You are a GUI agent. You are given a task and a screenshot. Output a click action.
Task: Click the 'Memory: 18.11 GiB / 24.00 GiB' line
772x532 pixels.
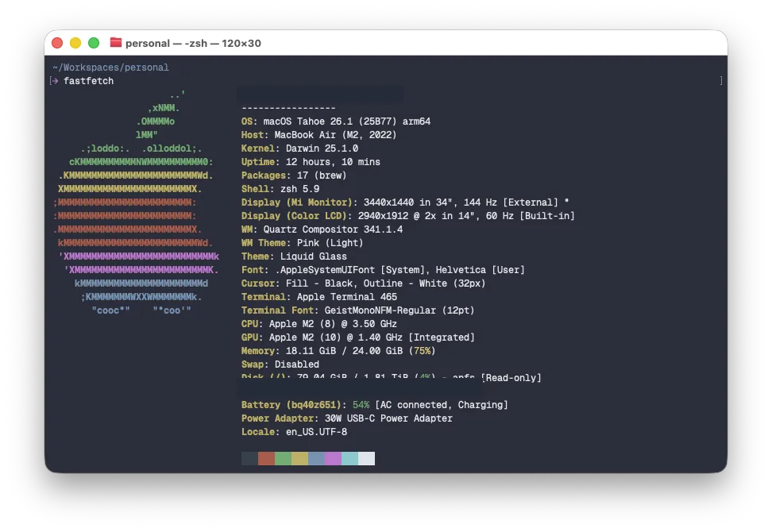pos(338,351)
